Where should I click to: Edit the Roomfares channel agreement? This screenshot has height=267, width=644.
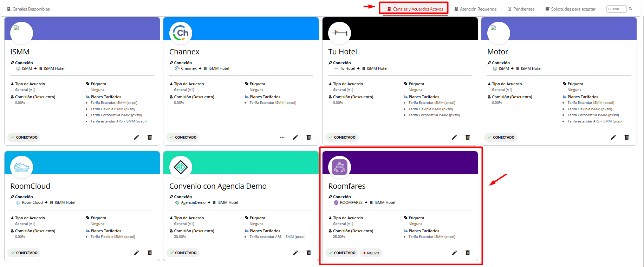pos(454,253)
